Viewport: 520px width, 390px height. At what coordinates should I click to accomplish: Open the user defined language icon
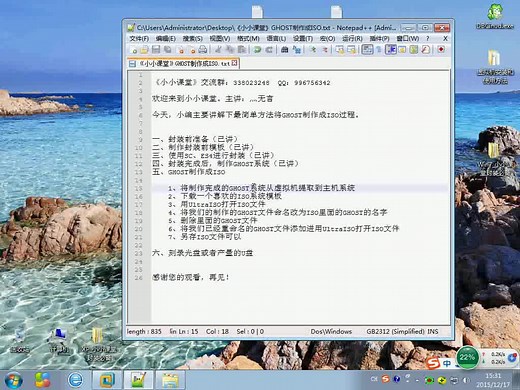point(402,50)
